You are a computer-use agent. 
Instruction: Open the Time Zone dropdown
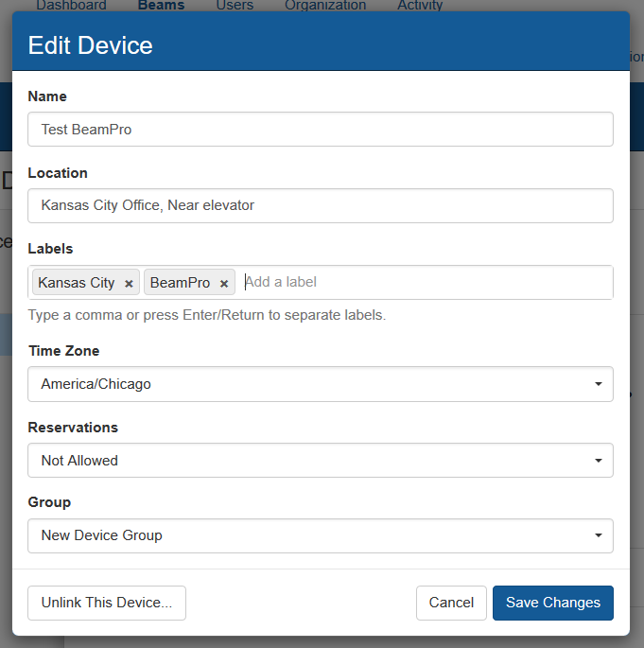click(321, 384)
